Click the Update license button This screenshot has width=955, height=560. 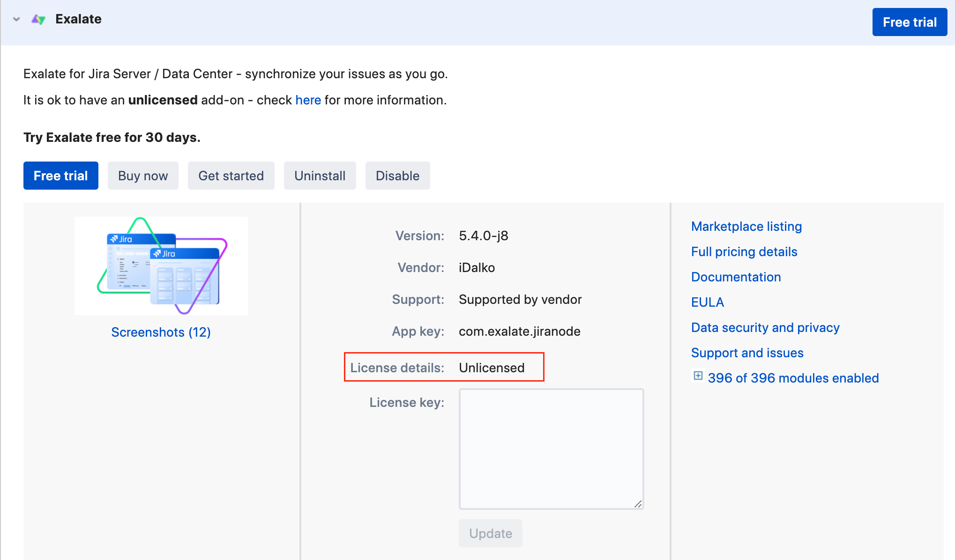(x=490, y=533)
